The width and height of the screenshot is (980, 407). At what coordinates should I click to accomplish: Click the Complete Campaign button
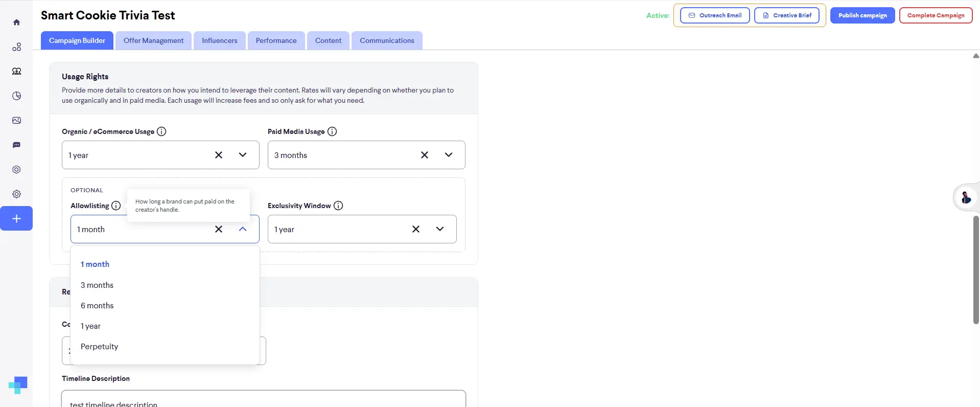pyautogui.click(x=936, y=15)
